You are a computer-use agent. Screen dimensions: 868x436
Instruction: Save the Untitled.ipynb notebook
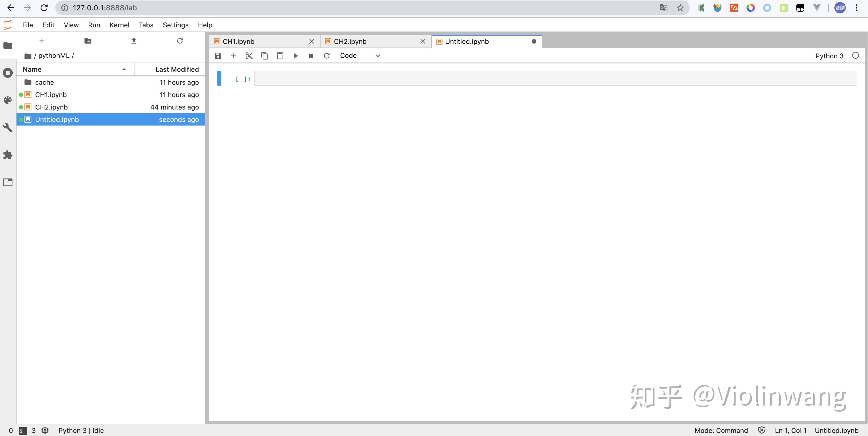click(x=218, y=56)
